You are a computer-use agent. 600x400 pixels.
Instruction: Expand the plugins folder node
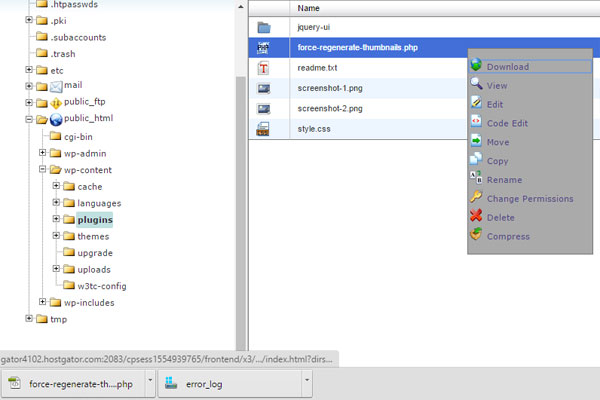(56, 219)
